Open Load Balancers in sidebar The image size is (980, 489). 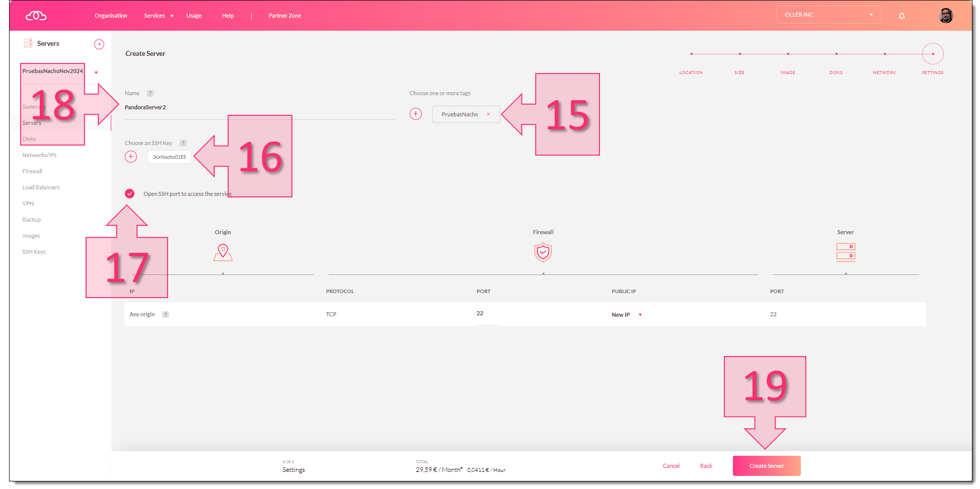(41, 187)
